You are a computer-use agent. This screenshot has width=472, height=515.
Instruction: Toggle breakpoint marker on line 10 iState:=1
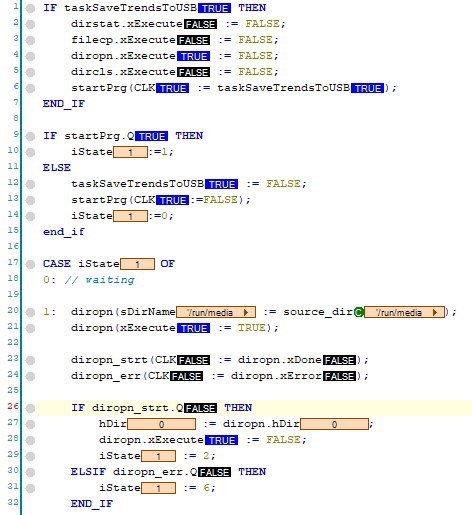[30, 152]
